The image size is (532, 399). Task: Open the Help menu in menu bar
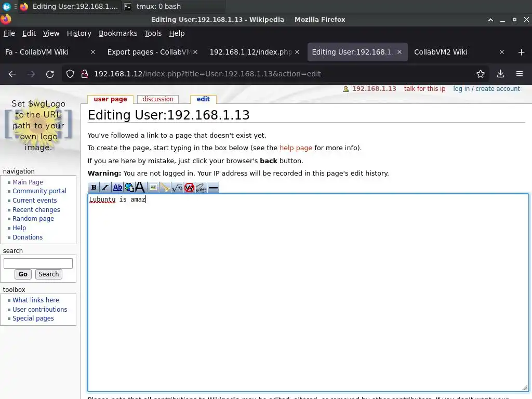[177, 33]
